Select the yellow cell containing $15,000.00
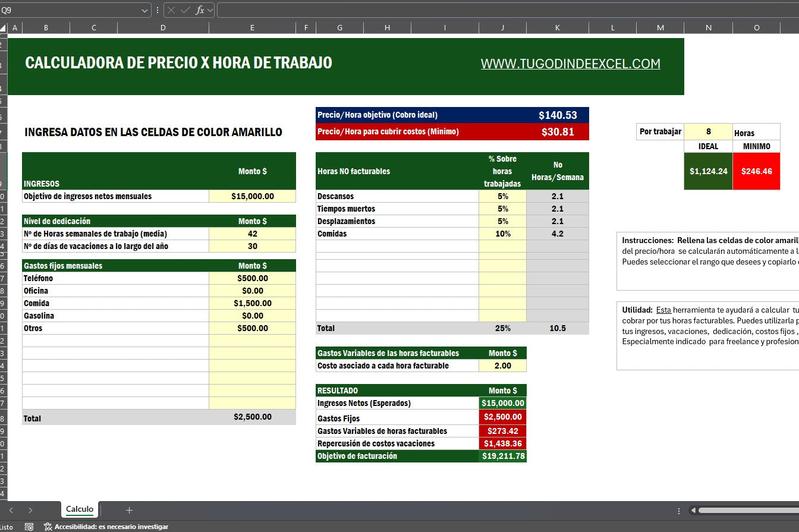Image resolution: width=799 pixels, height=532 pixels. point(252,196)
